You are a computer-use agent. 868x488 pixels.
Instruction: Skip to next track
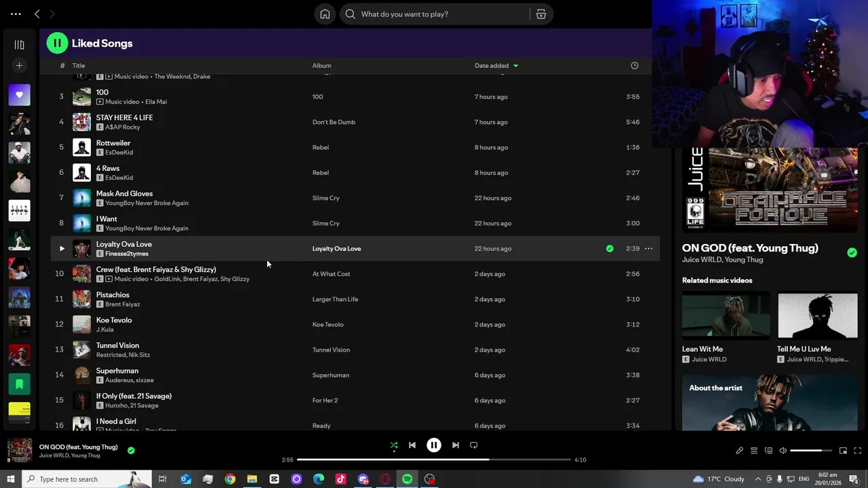pyautogui.click(x=456, y=445)
